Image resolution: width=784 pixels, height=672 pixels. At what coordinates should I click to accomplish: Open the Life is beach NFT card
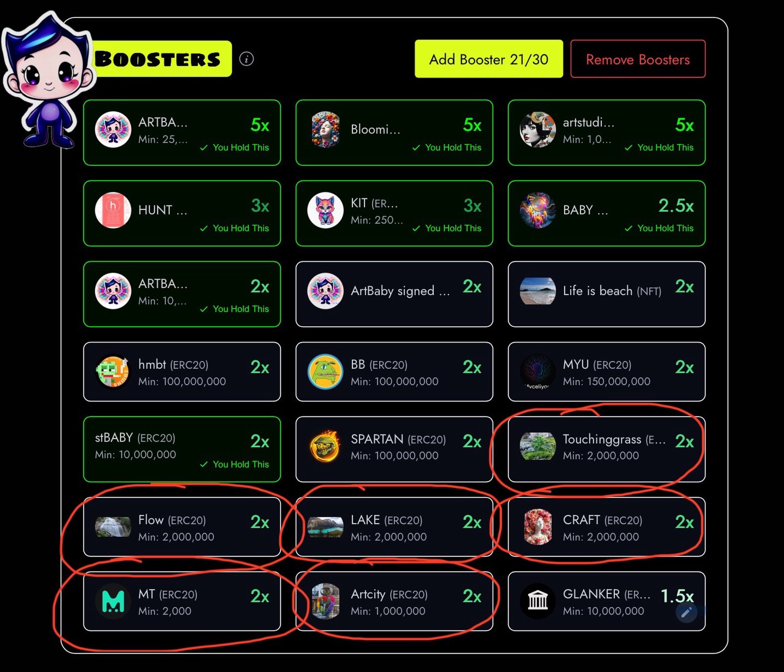[606, 294]
